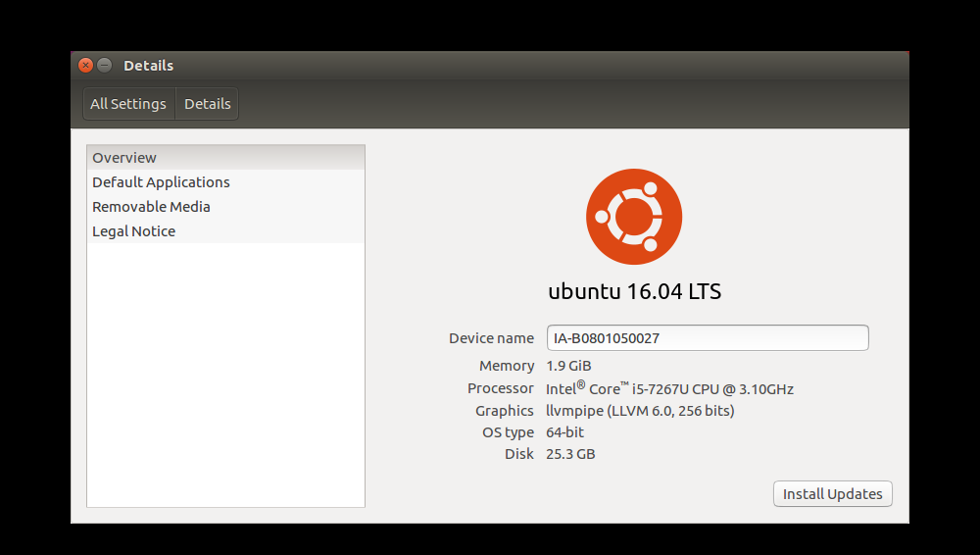Open Legal Notice section
Screen dimensions: 980x555
coord(225,230)
